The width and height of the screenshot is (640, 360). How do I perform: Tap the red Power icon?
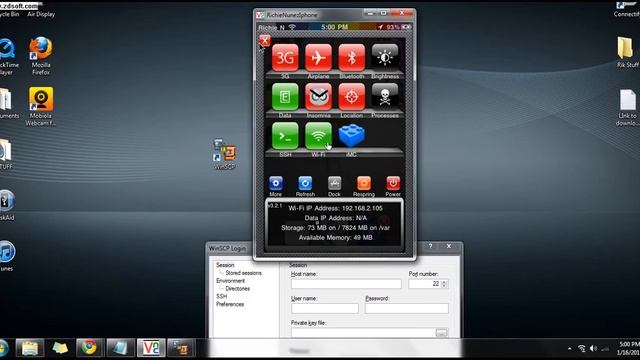393,183
